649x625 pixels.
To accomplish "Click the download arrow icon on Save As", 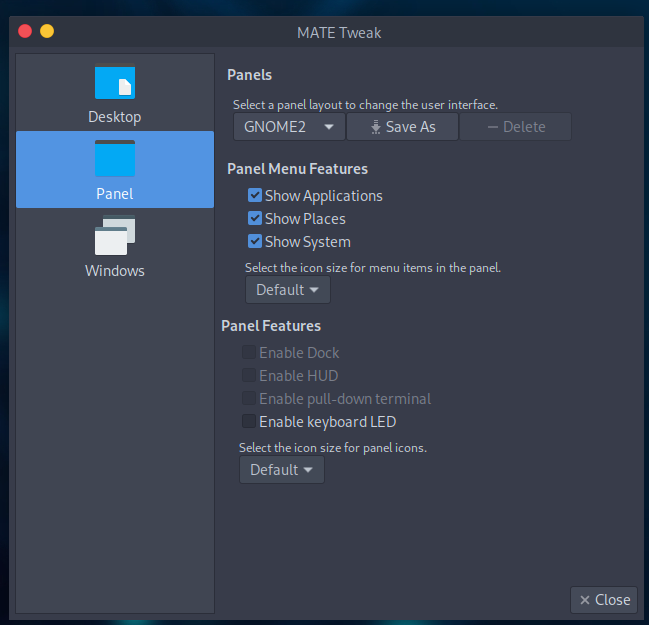I will (x=375, y=127).
